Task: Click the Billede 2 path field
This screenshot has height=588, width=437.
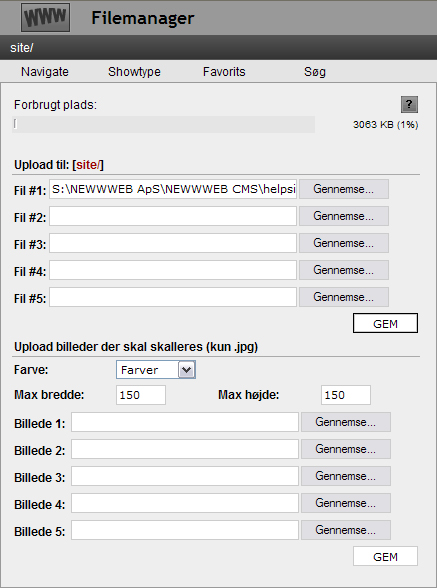Action: 185,449
